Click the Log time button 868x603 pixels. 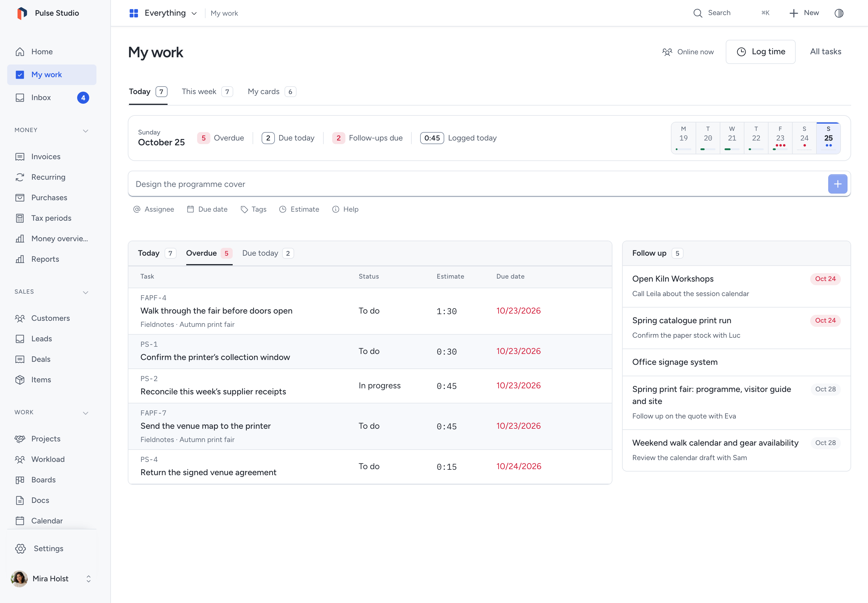[x=760, y=52]
